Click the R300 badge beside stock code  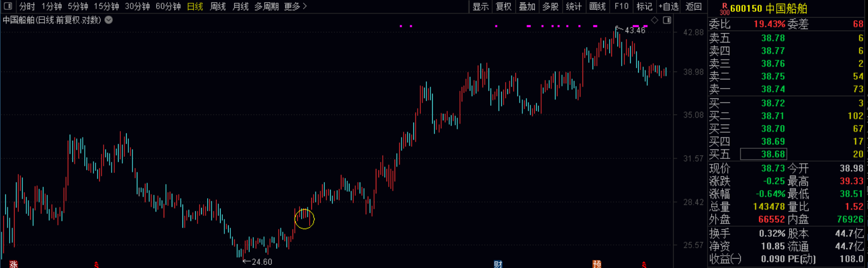[x=724, y=9]
